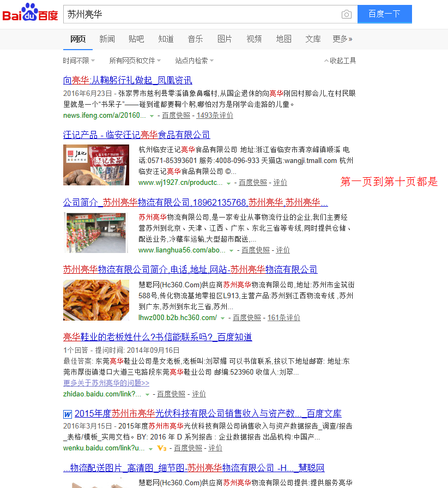Open the 音乐 tab
Image resolution: width=448 pixels, height=488 pixels.
coord(195,39)
